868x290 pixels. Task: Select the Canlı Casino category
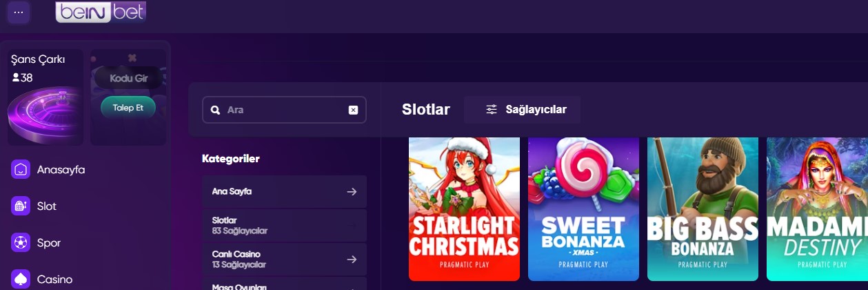click(284, 259)
